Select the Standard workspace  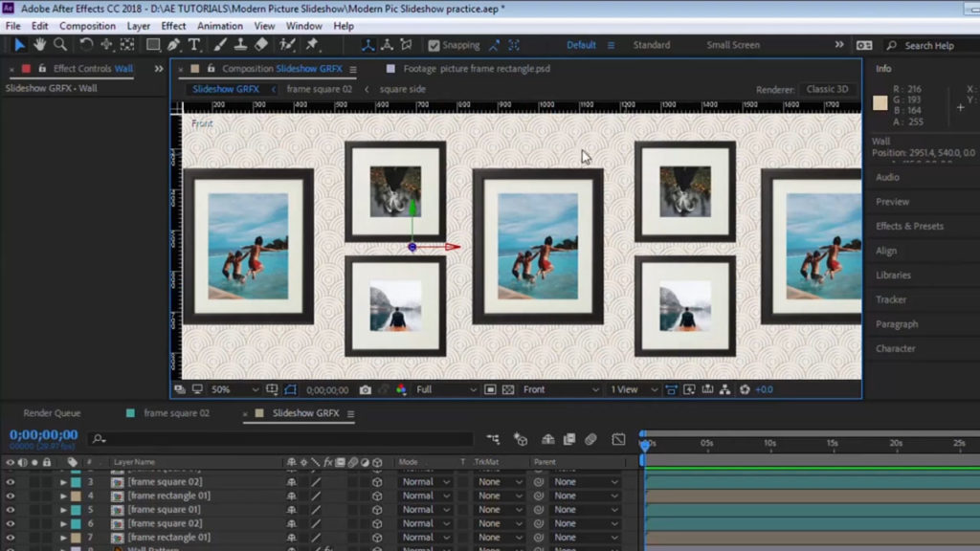[651, 45]
